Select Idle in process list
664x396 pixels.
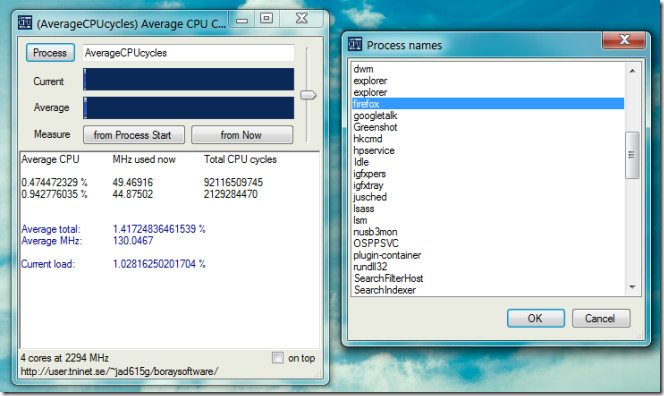(488, 162)
